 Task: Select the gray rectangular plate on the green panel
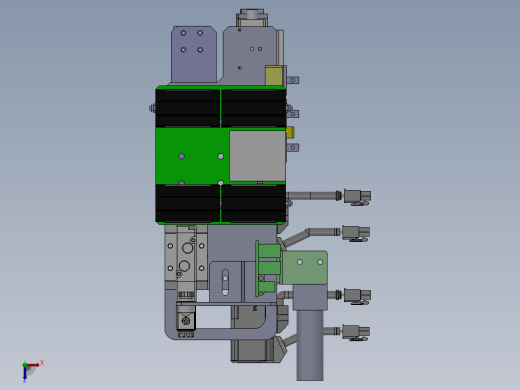tap(257, 156)
